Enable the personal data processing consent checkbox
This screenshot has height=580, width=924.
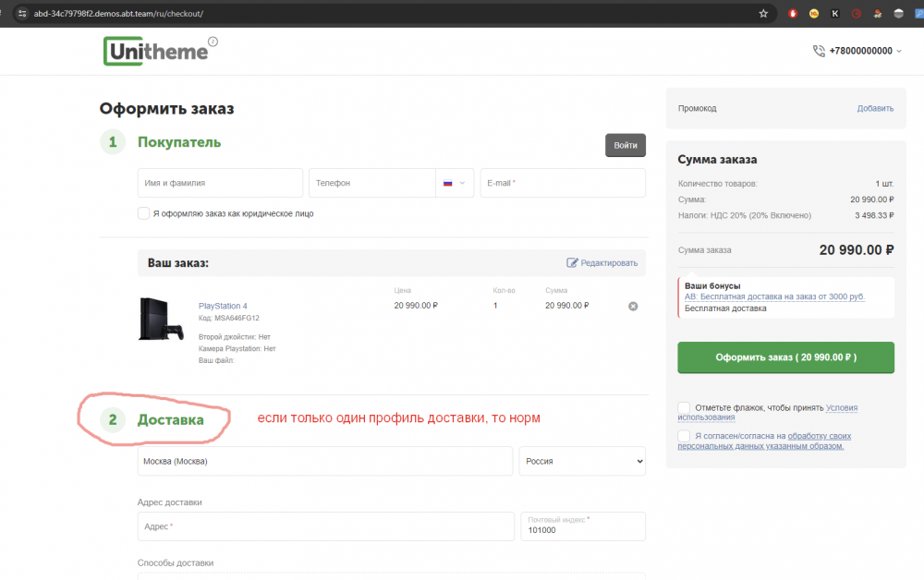click(684, 436)
